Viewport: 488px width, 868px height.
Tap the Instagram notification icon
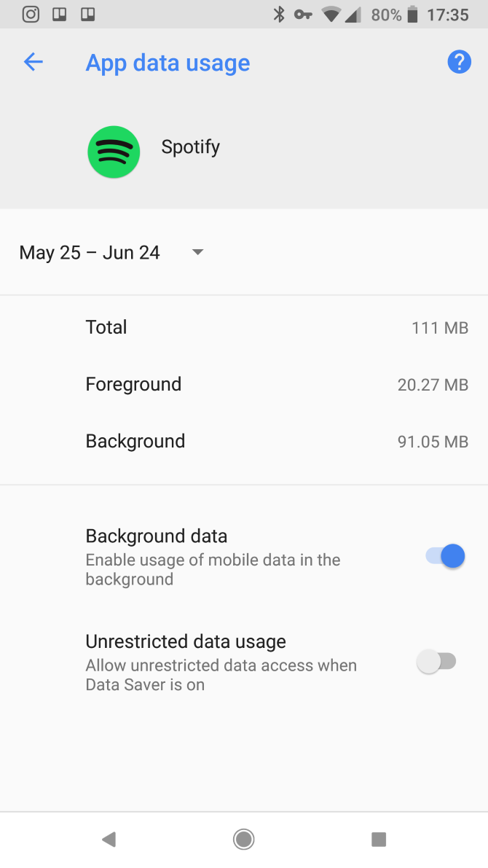tap(31, 14)
